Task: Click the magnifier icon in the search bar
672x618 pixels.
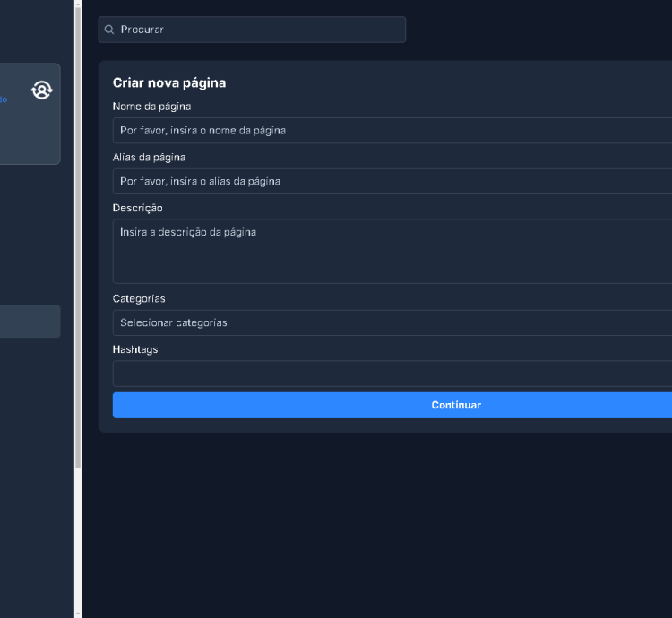Action: point(109,30)
